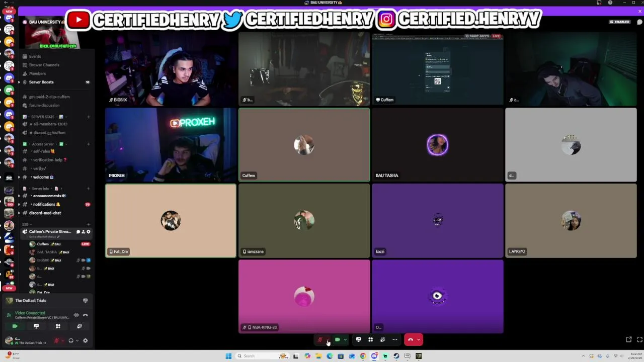The height and width of the screenshot is (362, 644).
Task: Open noise suppression next to Video Connected
Action: pyautogui.click(x=76, y=315)
